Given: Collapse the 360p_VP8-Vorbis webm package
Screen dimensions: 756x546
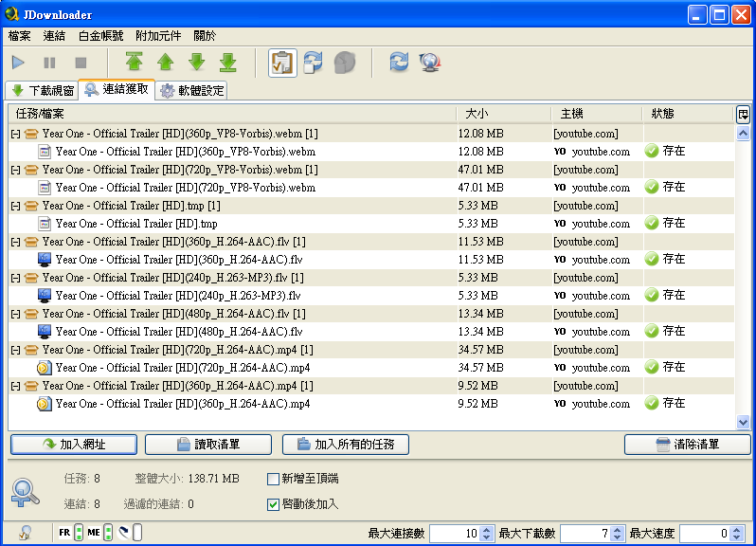Looking at the screenshot, I should [x=15, y=134].
